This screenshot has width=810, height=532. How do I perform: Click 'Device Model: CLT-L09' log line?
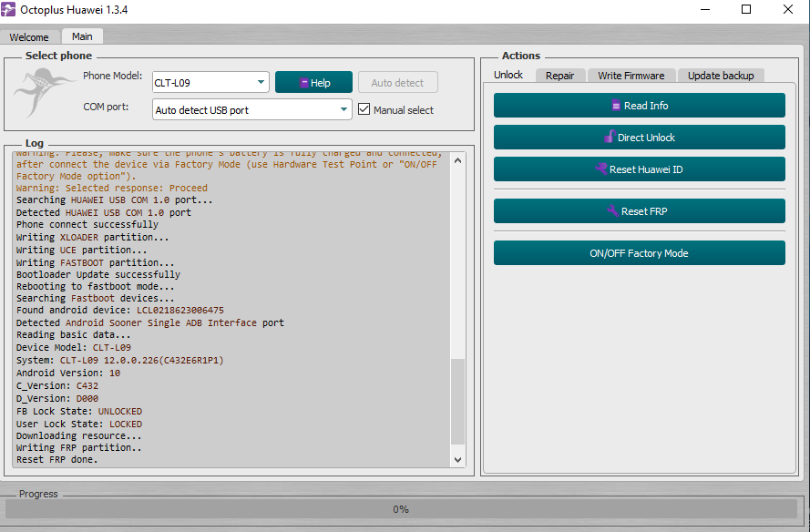tap(74, 347)
